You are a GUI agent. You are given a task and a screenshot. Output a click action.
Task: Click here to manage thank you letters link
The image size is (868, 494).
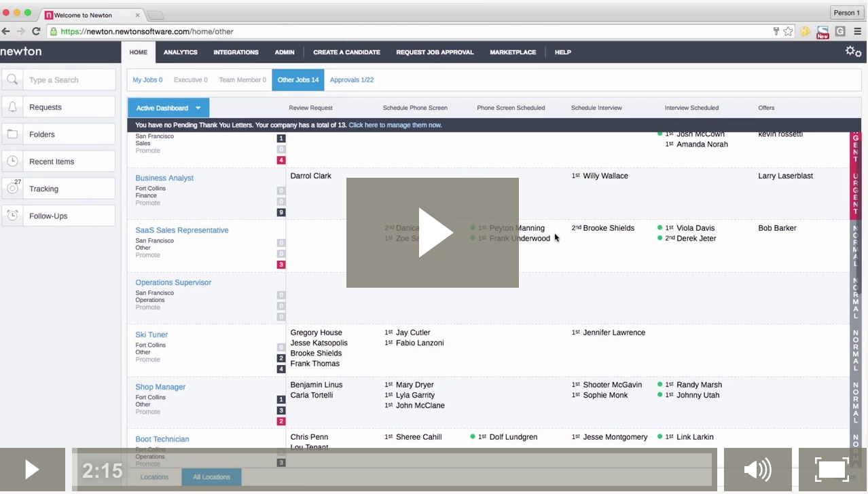click(395, 125)
